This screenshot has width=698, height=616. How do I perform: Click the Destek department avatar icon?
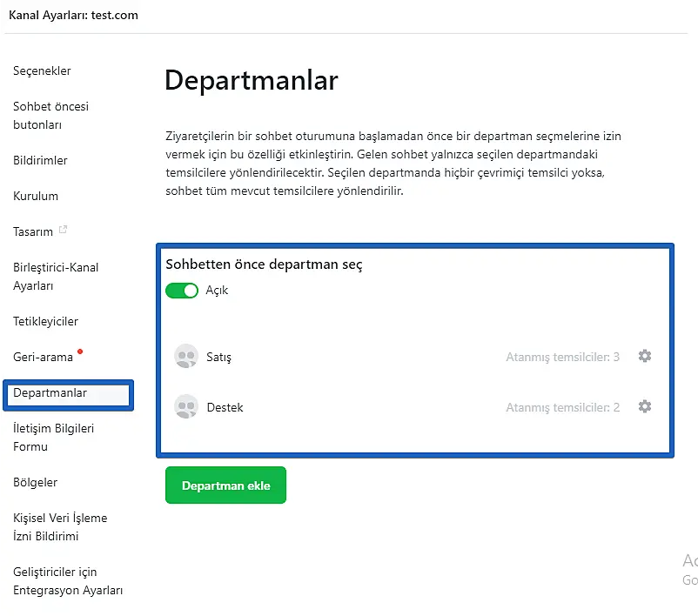pyautogui.click(x=186, y=407)
